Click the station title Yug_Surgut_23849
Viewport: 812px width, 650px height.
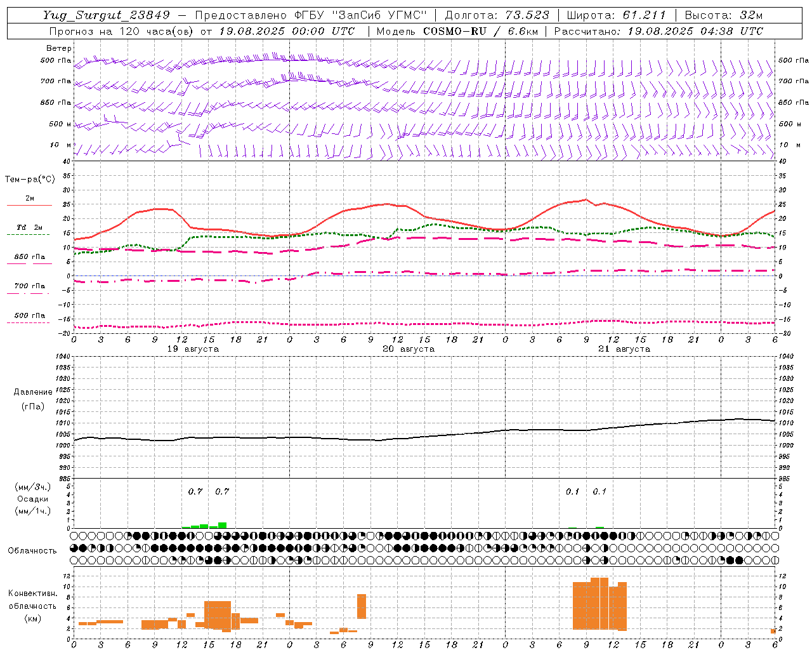click(107, 15)
